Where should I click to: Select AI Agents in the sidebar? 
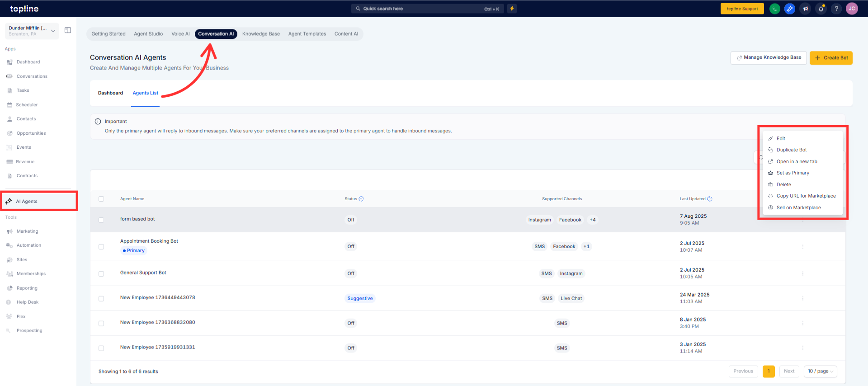pos(39,201)
